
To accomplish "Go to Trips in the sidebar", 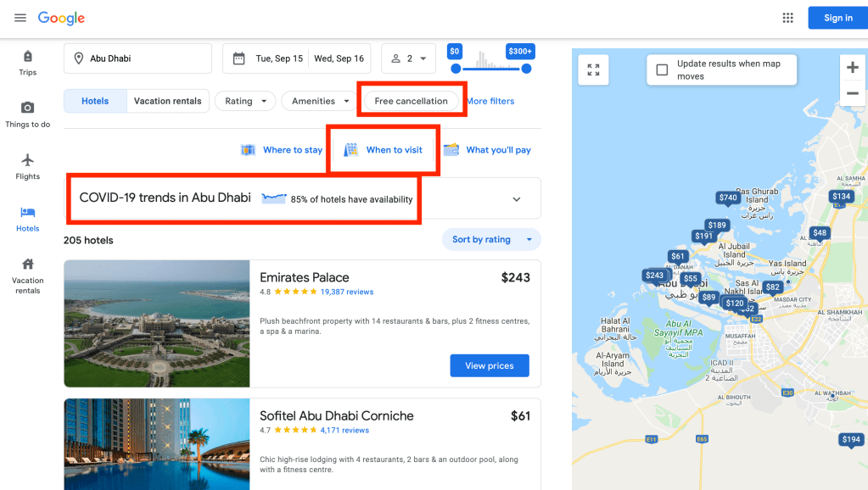I will click(28, 63).
